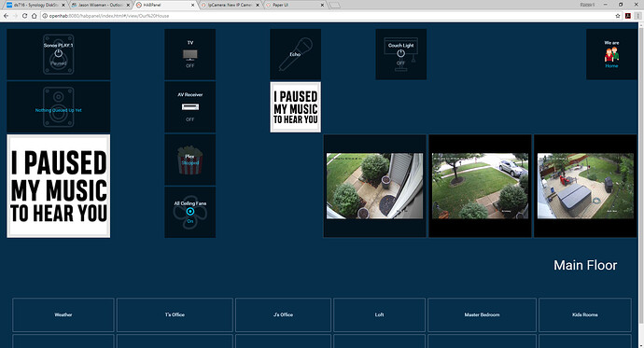Open the front porch camera feed
644x348 pixels.
click(x=374, y=186)
